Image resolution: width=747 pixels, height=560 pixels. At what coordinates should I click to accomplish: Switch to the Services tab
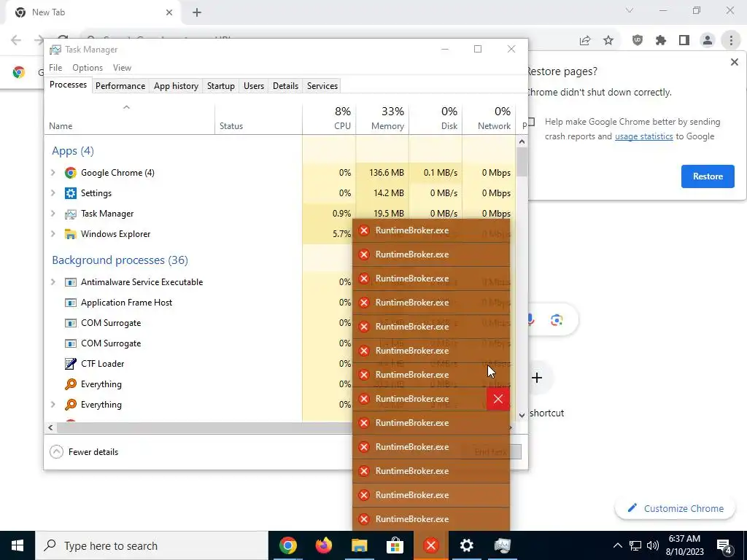pyautogui.click(x=322, y=86)
